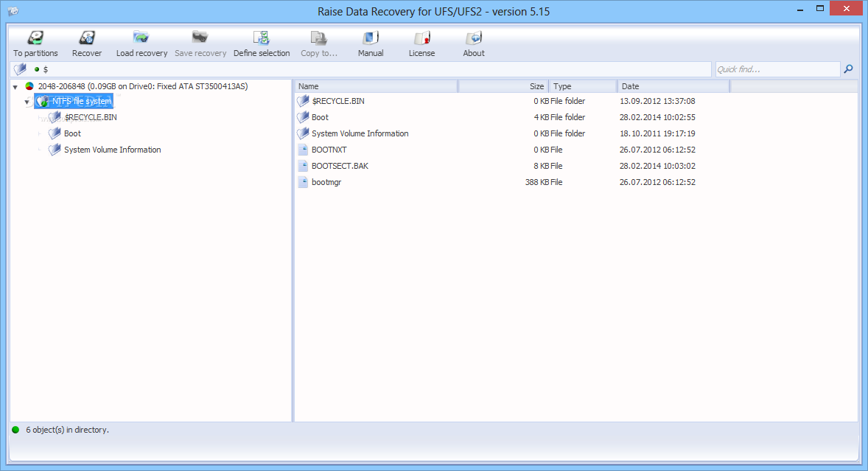The width and height of the screenshot is (868, 471).
Task: Select the Boot row name in file list
Action: click(320, 117)
